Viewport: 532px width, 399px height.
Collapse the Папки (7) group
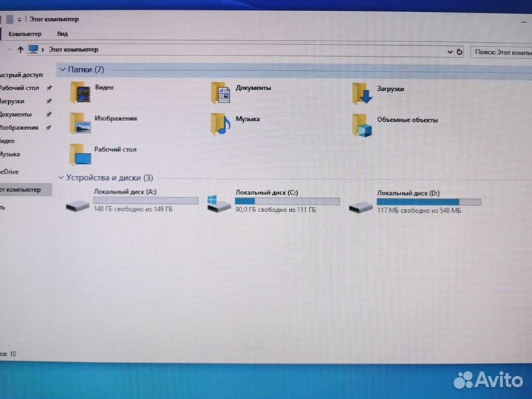point(62,69)
